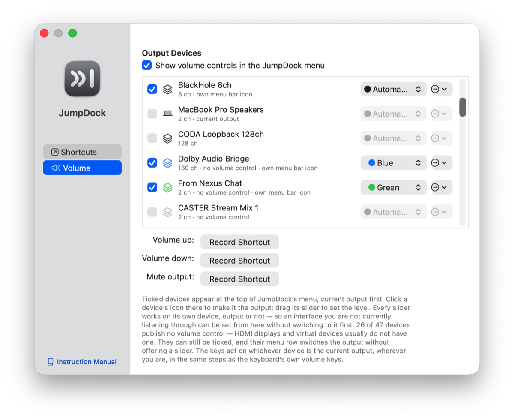Tick the MacBook Pro Speakers checkbox
The height and width of the screenshot is (420, 514).
152,114
